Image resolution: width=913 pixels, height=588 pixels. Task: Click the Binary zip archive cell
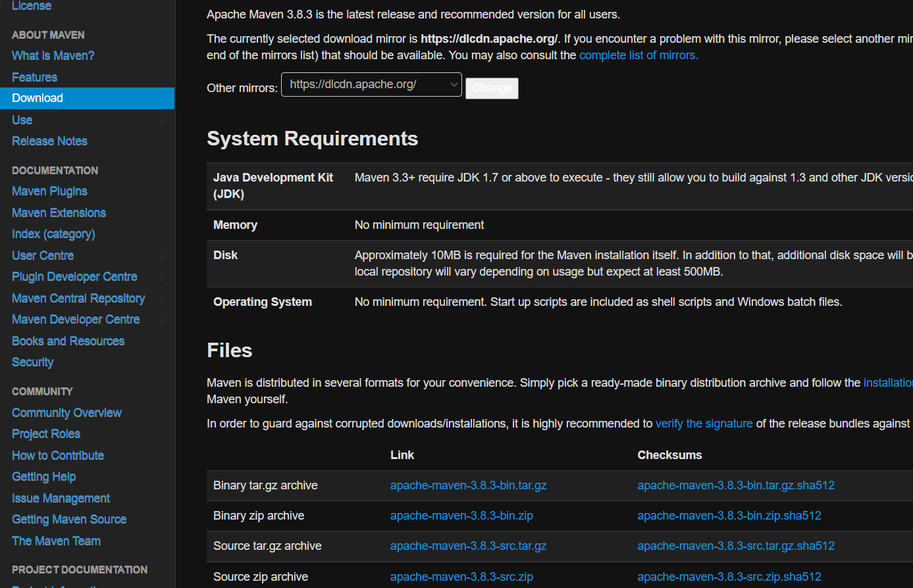[x=259, y=516]
